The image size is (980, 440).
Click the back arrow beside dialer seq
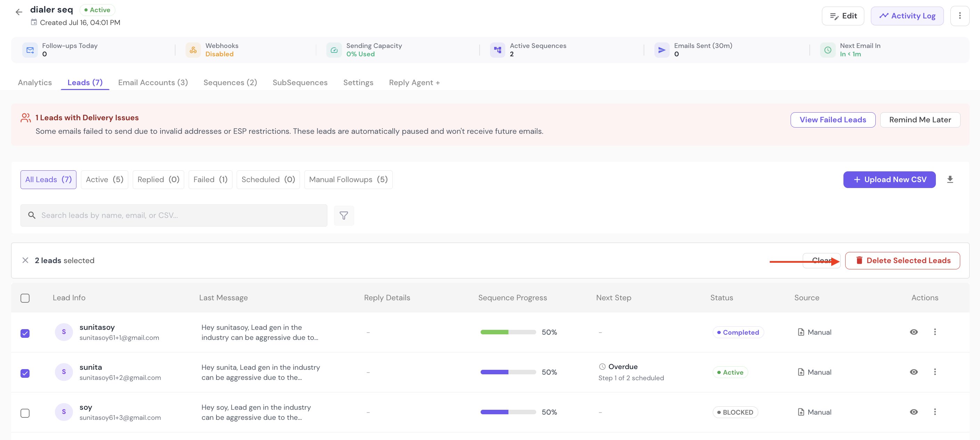pos(19,12)
